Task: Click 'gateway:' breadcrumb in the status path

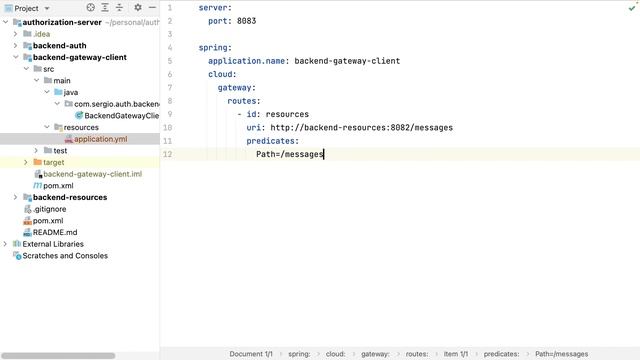Action: 375,354
